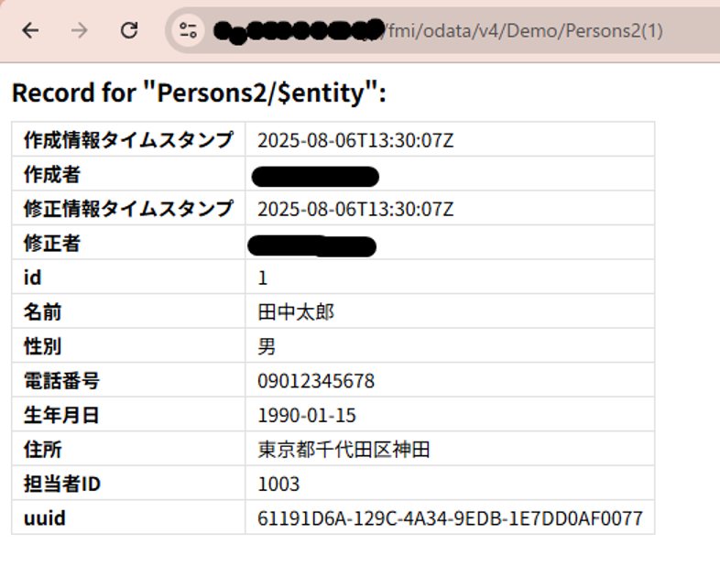Click the Persons2/$entity record heading
Screen dimensions: 720x588
(x=199, y=93)
